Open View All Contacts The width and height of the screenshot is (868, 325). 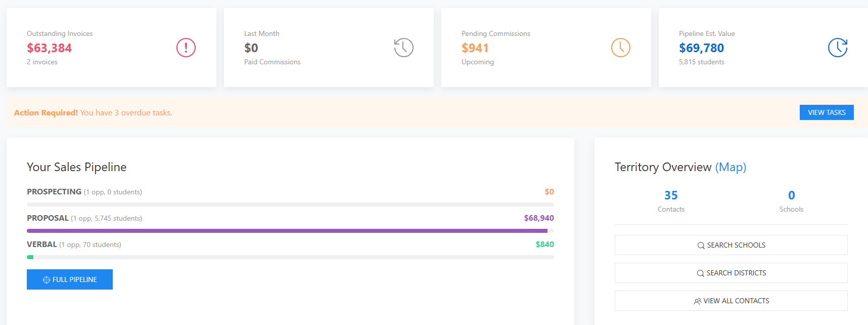731,301
